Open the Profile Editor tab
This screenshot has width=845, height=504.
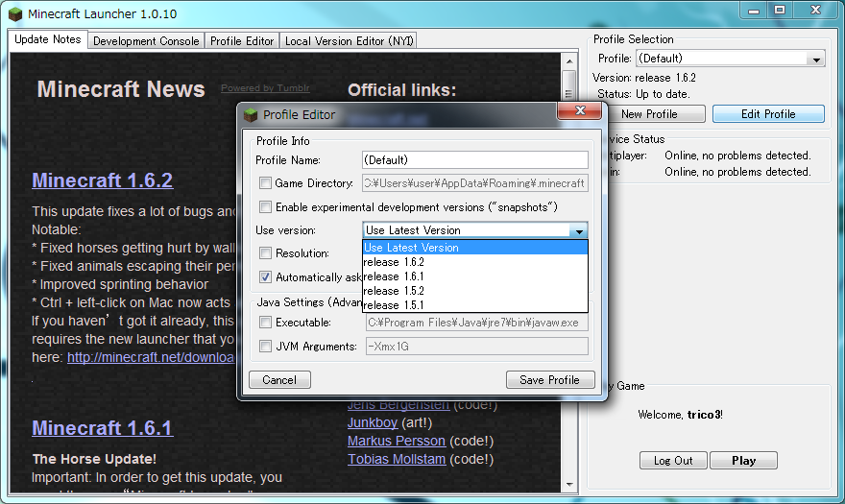click(x=242, y=41)
